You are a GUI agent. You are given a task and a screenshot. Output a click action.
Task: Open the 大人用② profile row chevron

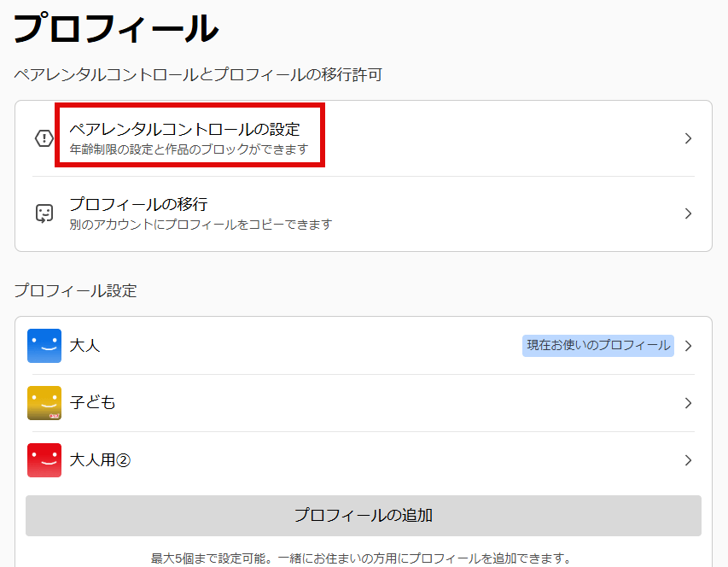[x=688, y=460]
